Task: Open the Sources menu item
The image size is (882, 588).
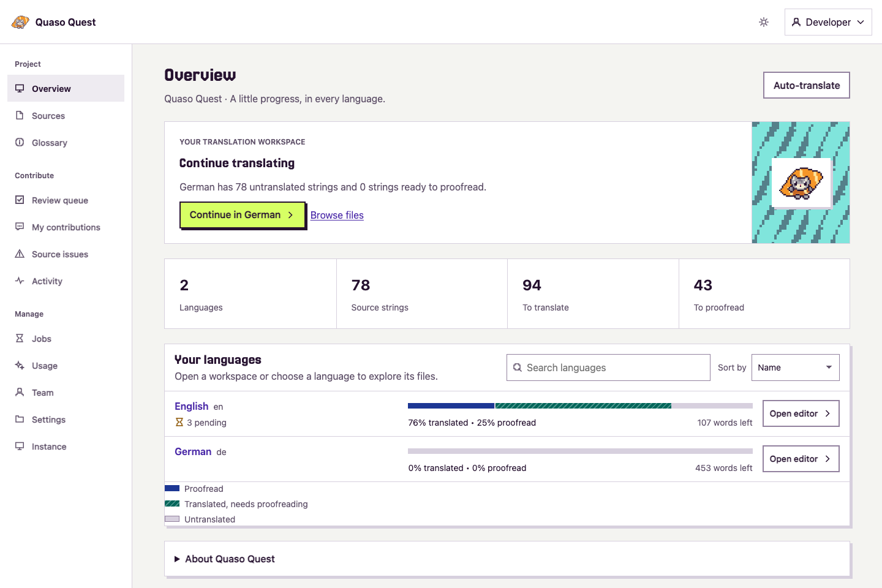Action: click(66, 115)
